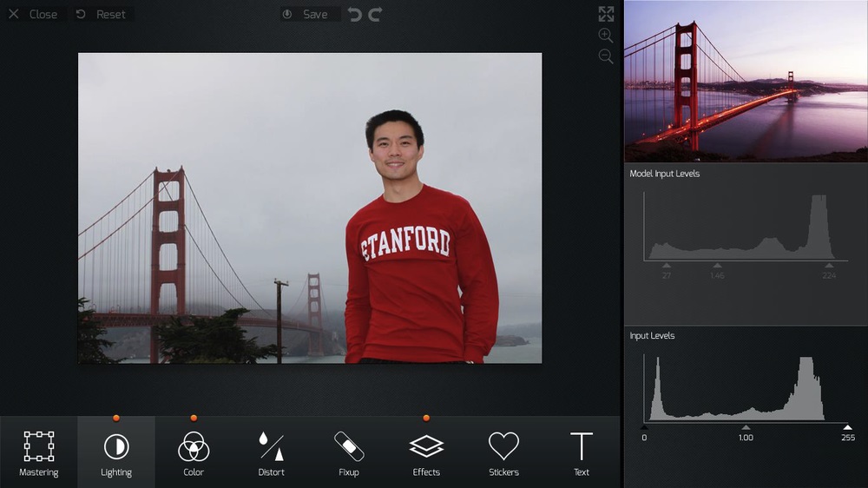Viewport: 868px width, 488px height.
Task: Click the main photo on the canvas
Action: tap(310, 208)
